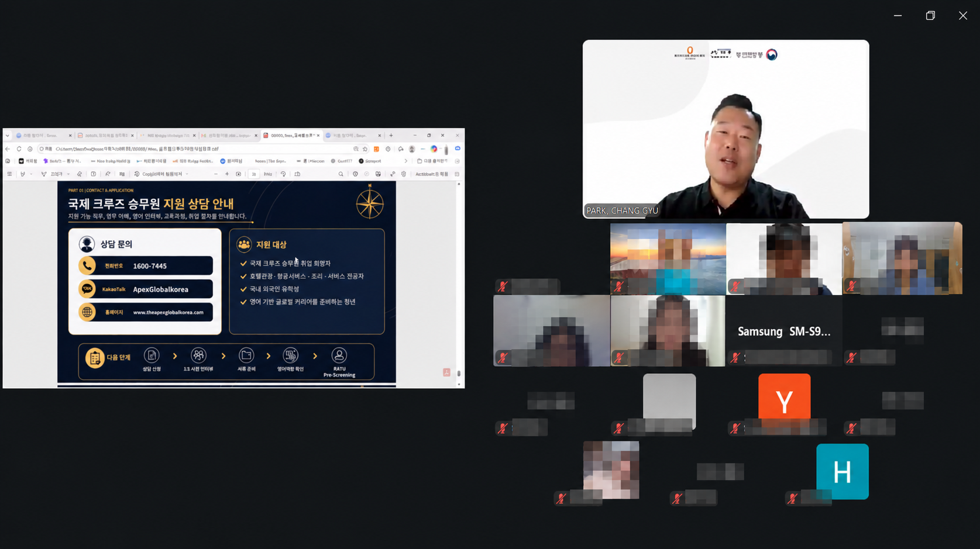980x549 pixels.
Task: Click the phone icon beside 1600-7445
Action: (x=87, y=265)
